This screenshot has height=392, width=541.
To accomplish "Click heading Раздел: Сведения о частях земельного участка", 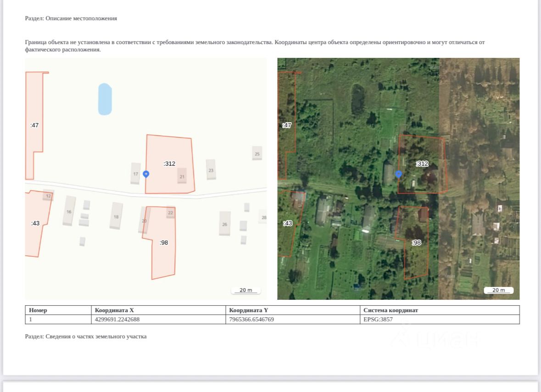I will (85, 336).
